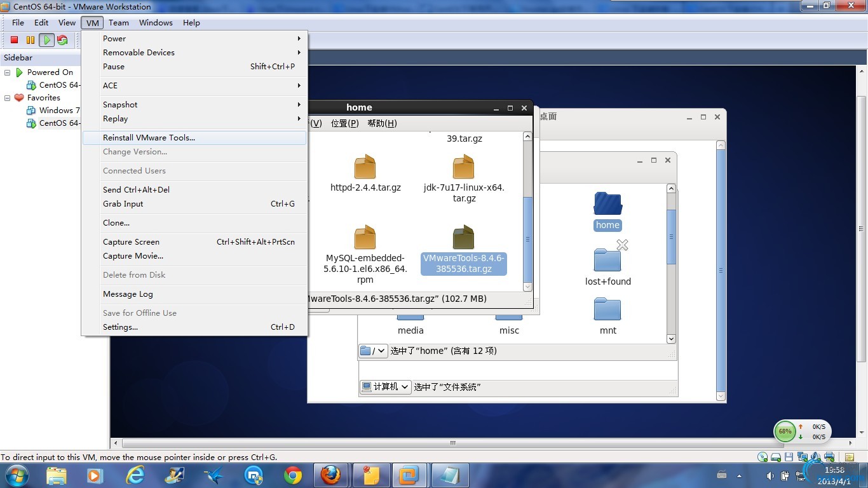Image resolution: width=868 pixels, height=488 pixels.
Task: Click the 68% network speed widget
Action: [x=802, y=431]
